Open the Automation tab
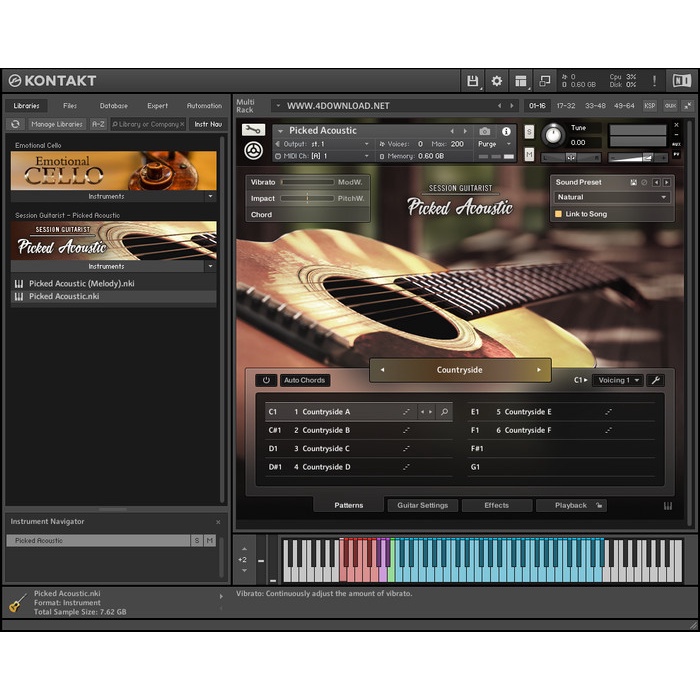This screenshot has height=700, width=700. tap(204, 106)
